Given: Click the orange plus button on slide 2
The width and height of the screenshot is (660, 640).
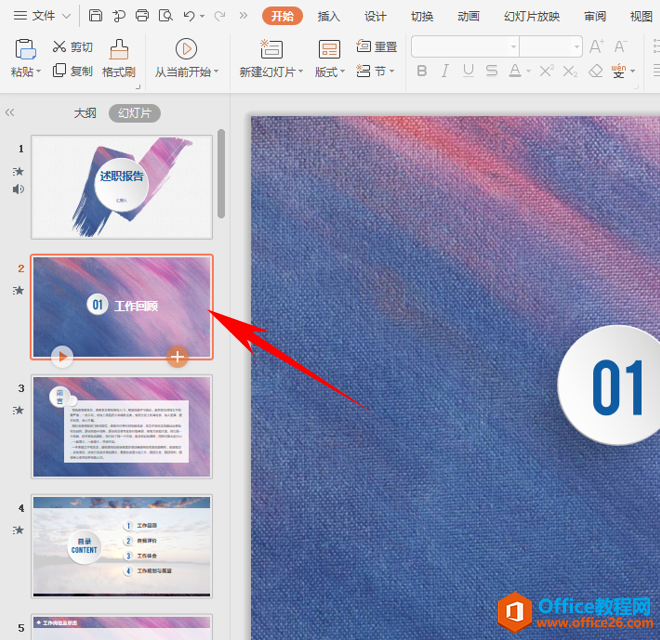Looking at the screenshot, I should [177, 356].
